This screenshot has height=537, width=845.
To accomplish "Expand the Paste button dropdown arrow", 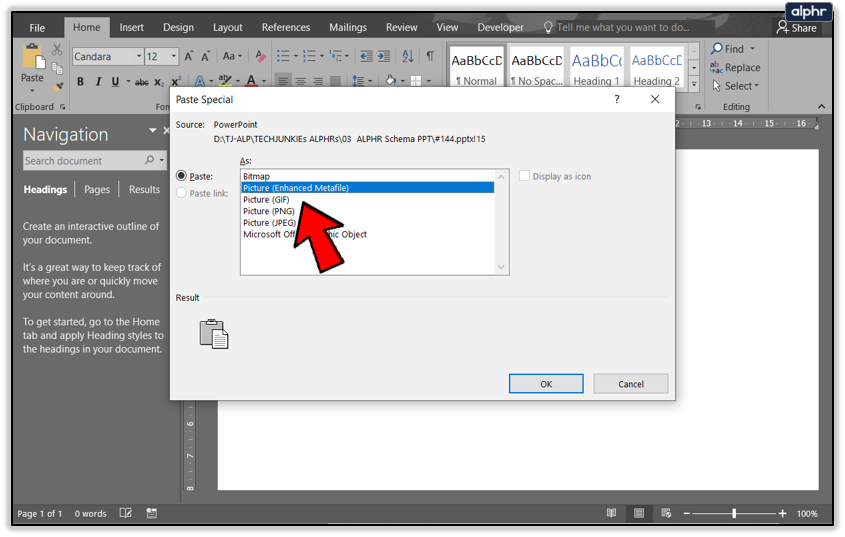I will [x=32, y=90].
